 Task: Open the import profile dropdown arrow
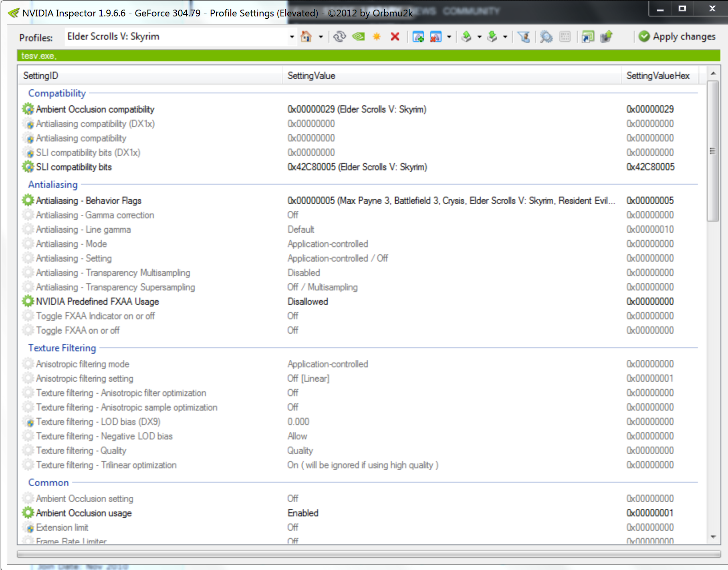click(505, 37)
